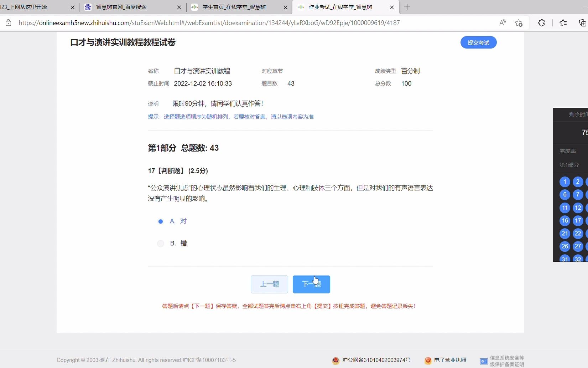588x368 pixels.
Task: Jump to question 11 in navigator
Action: (x=564, y=208)
